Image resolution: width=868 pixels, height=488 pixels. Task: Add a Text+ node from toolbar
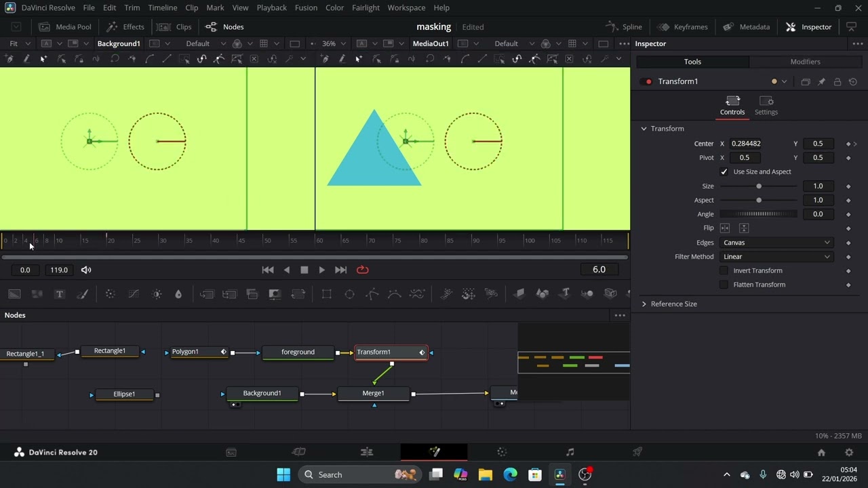pos(60,293)
